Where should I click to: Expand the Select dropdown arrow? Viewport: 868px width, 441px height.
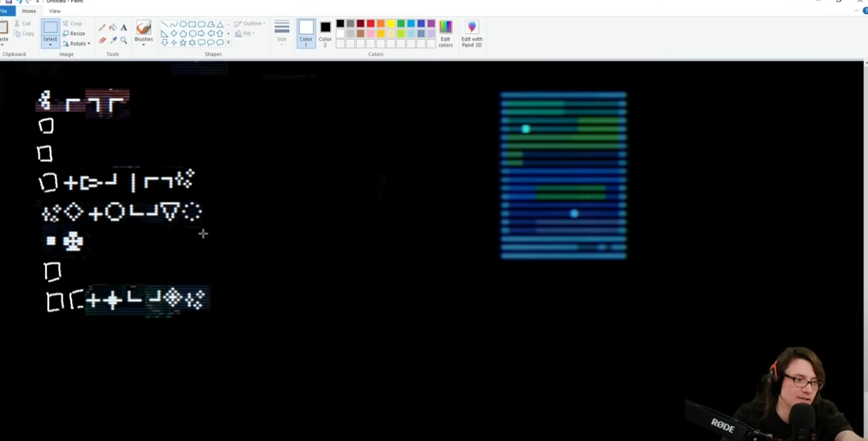[50, 44]
